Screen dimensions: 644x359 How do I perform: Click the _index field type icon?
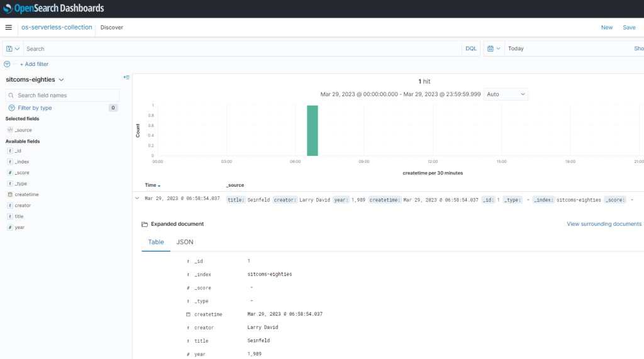pos(10,162)
